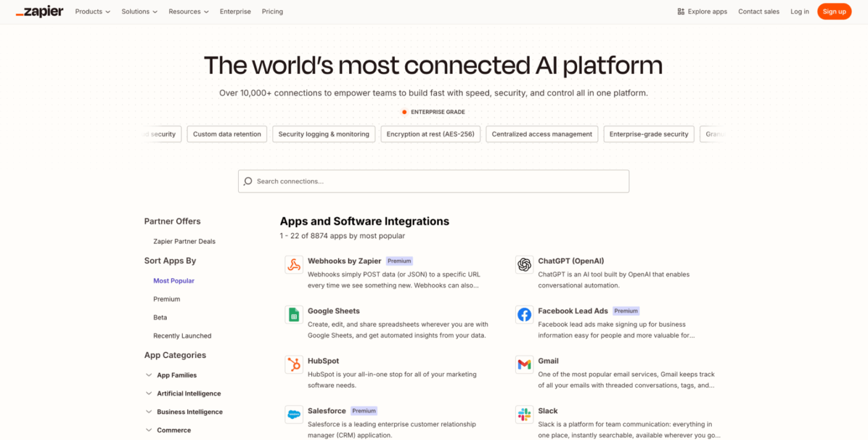This screenshot has height=440, width=868.
Task: Click the Webhooks by Zapier app icon
Action: coord(293,264)
